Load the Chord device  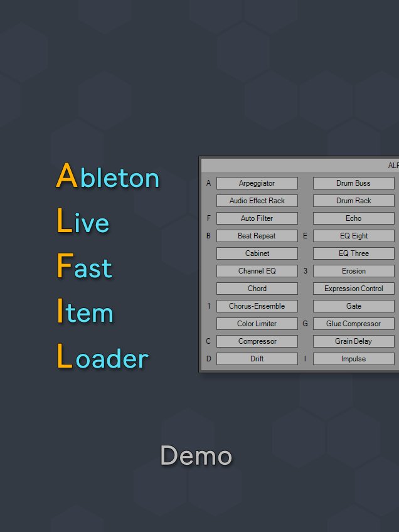pos(257,289)
